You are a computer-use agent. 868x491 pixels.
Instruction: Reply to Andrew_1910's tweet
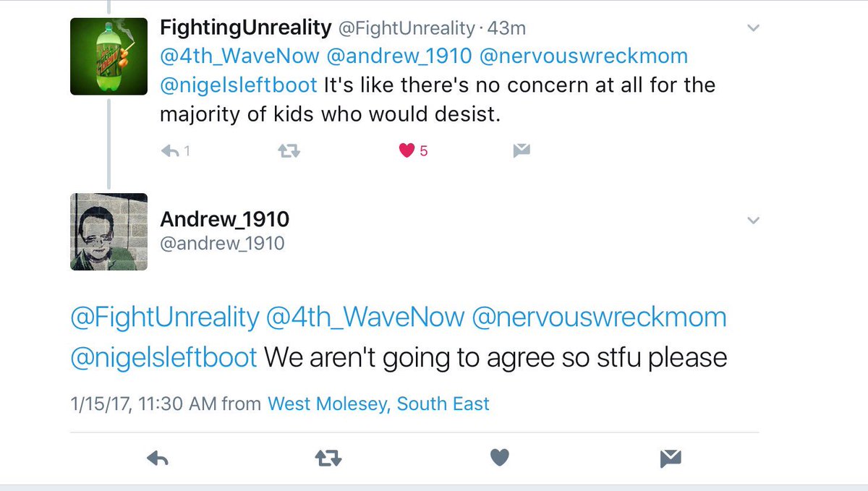pos(157,458)
